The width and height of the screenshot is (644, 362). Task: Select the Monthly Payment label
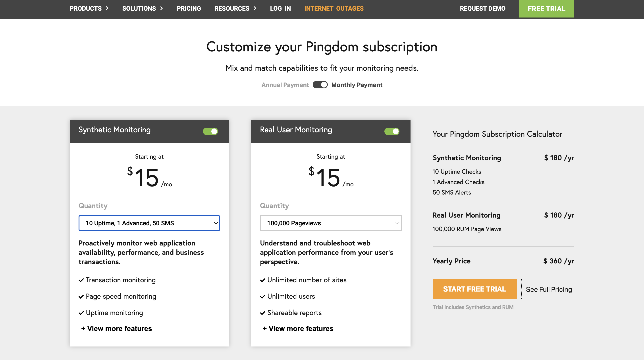click(x=357, y=85)
